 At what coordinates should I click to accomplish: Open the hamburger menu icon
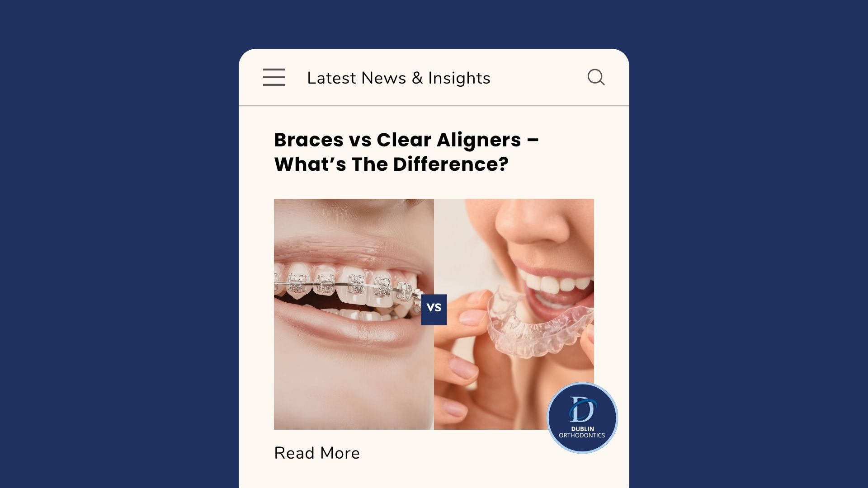click(274, 77)
